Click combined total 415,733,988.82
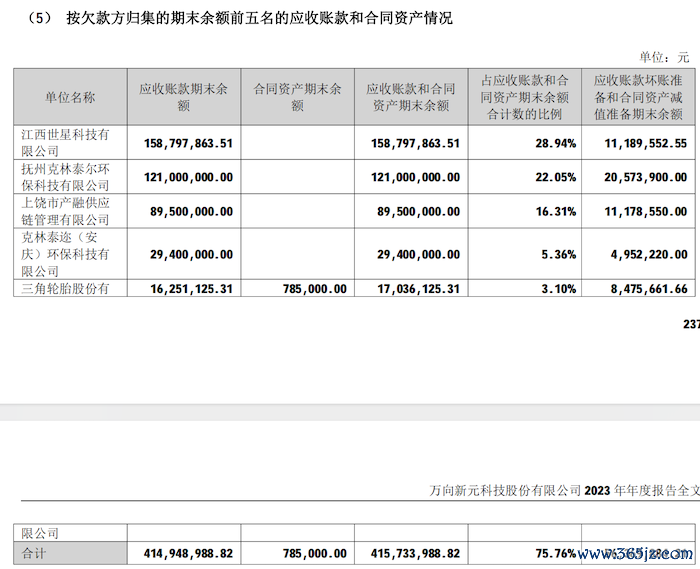The image size is (700, 569). (x=415, y=554)
